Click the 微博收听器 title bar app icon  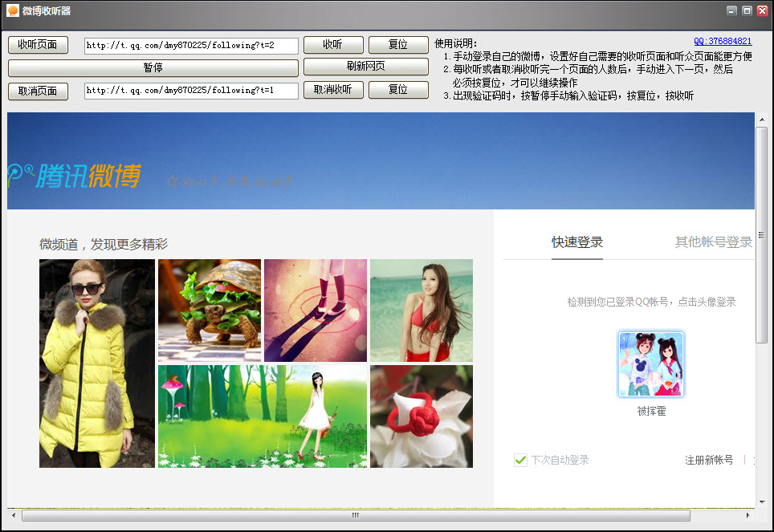[x=13, y=10]
